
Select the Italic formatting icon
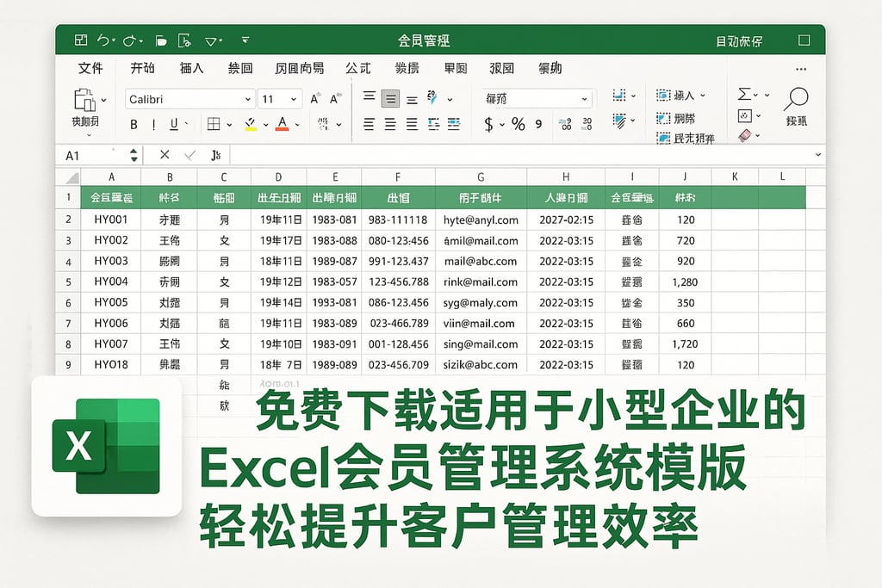[153, 125]
